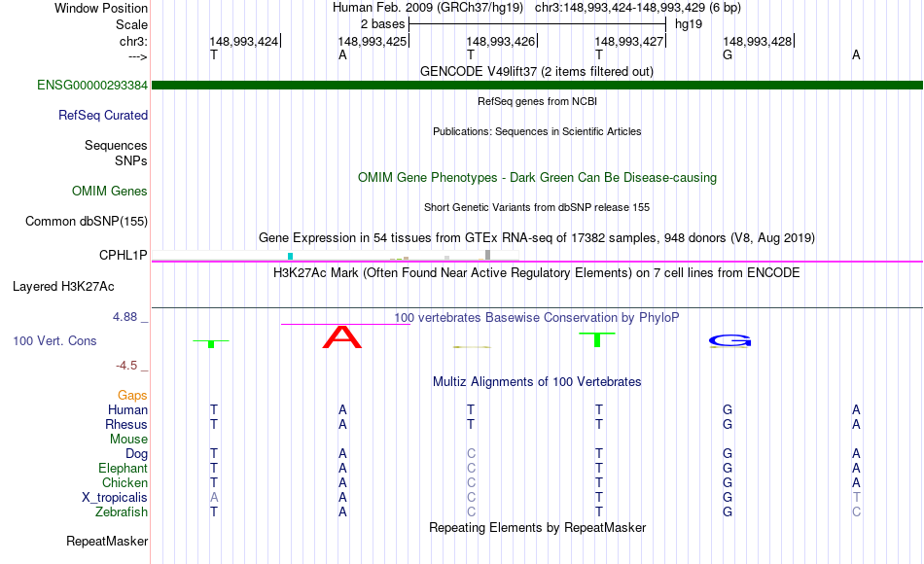Click the G base in Rhesus row
This screenshot has height=564, width=924.
tap(728, 424)
